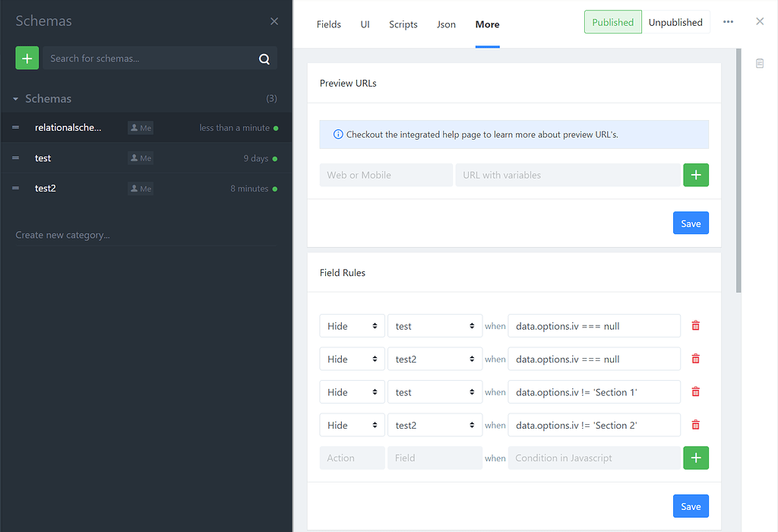Open the action dropdown in the fourth rule
The width and height of the screenshot is (778, 532).
tap(352, 425)
